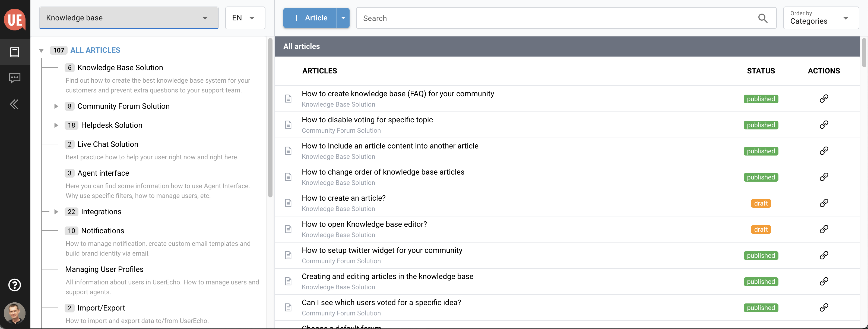Select the Notifications category
868x329 pixels.
pos(102,231)
